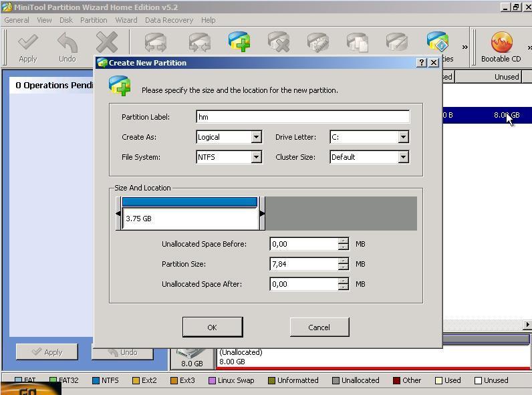
Task: Click the Copy partition toolbar icon
Action: coord(357,43)
